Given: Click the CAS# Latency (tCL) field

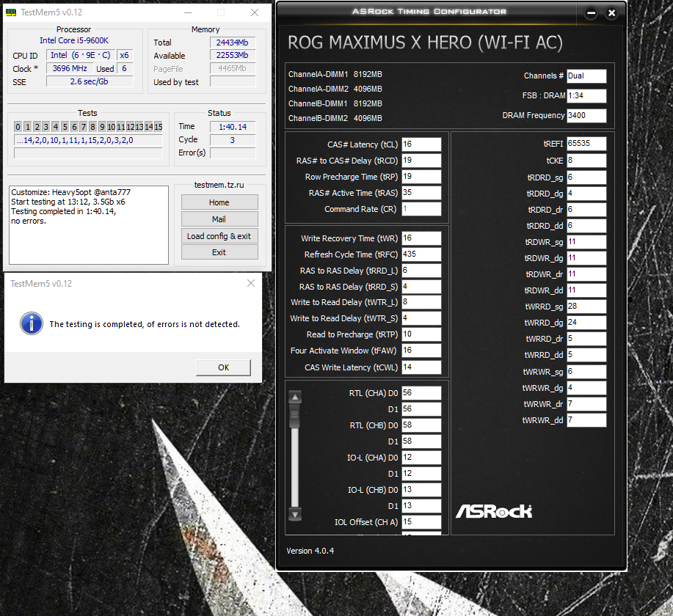Looking at the screenshot, I should [421, 144].
